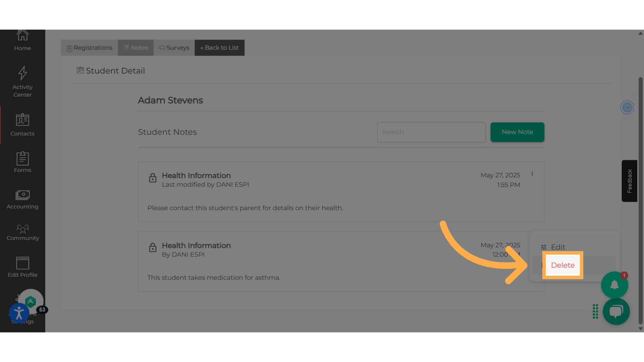Click 'Please contact this student's parent' note text
The width and height of the screenshot is (644, 362).
click(x=245, y=208)
